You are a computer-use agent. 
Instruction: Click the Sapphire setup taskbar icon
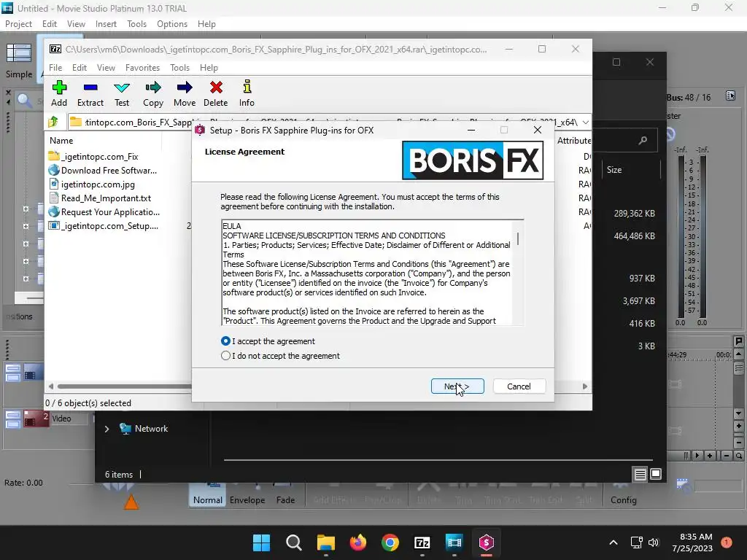coord(487,542)
